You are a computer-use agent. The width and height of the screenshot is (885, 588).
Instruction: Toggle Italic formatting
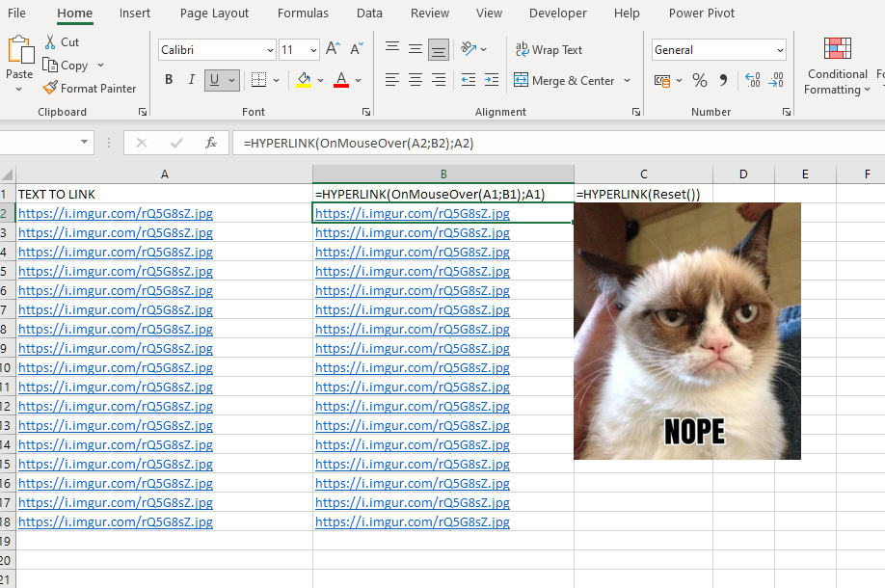coord(191,80)
